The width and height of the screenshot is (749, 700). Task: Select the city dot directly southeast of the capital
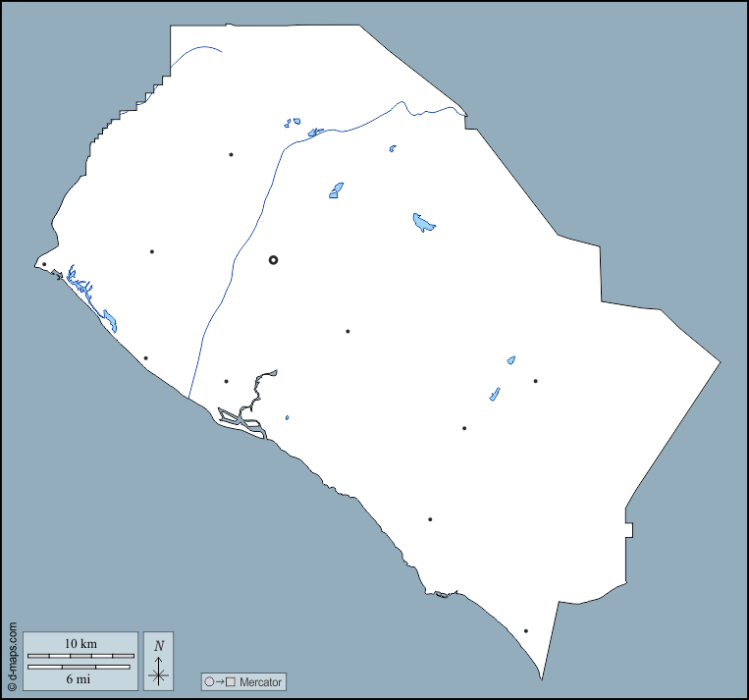click(x=348, y=331)
